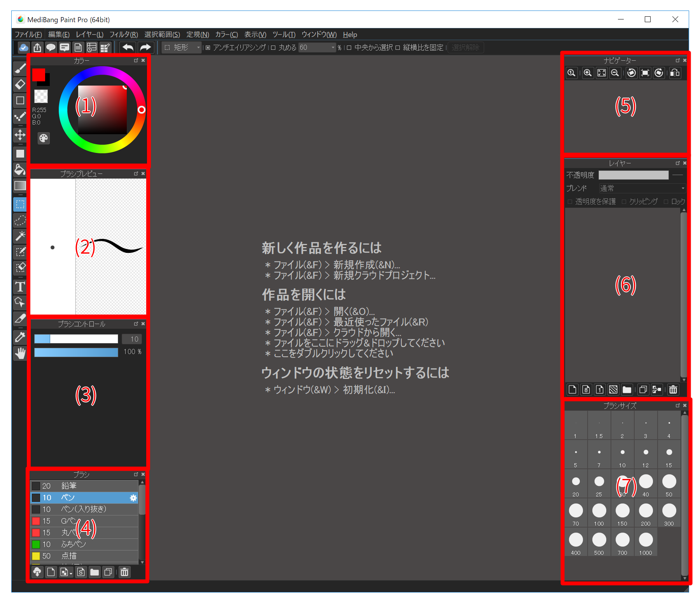Open the 矩形 selection shape dropdown

pyautogui.click(x=182, y=47)
